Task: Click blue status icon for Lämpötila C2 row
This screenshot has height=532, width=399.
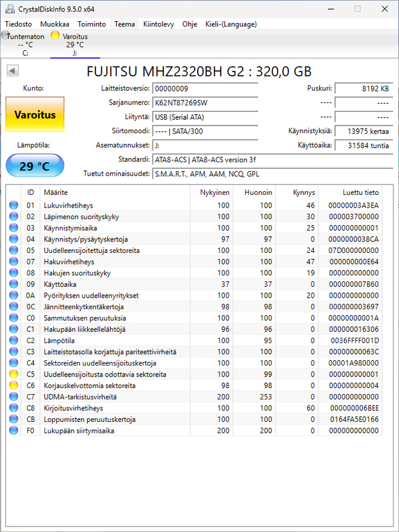Action: [x=13, y=340]
